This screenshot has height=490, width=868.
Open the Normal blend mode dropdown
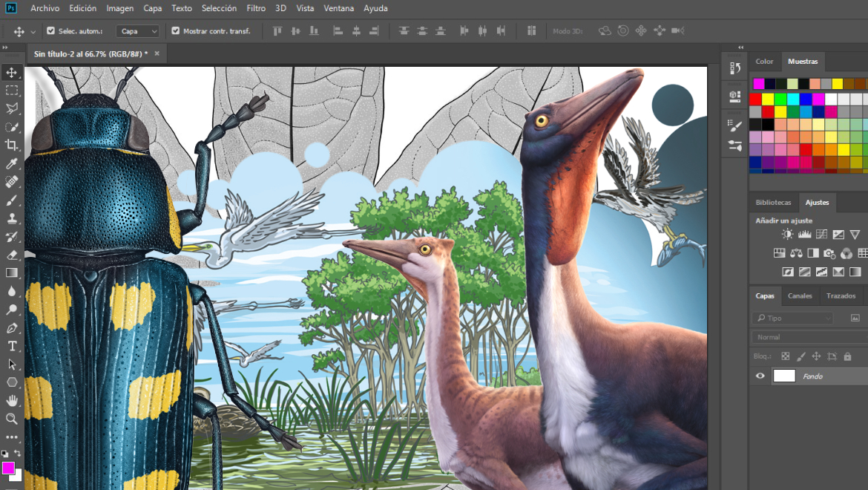809,337
